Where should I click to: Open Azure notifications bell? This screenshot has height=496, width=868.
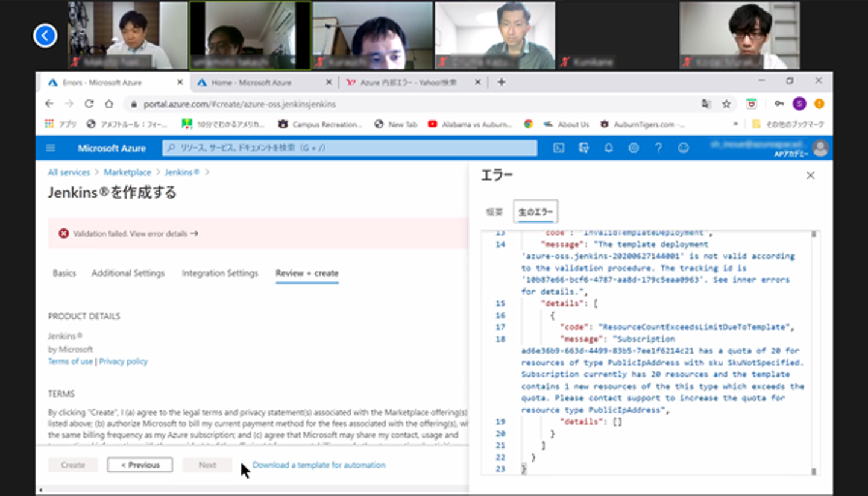click(609, 148)
